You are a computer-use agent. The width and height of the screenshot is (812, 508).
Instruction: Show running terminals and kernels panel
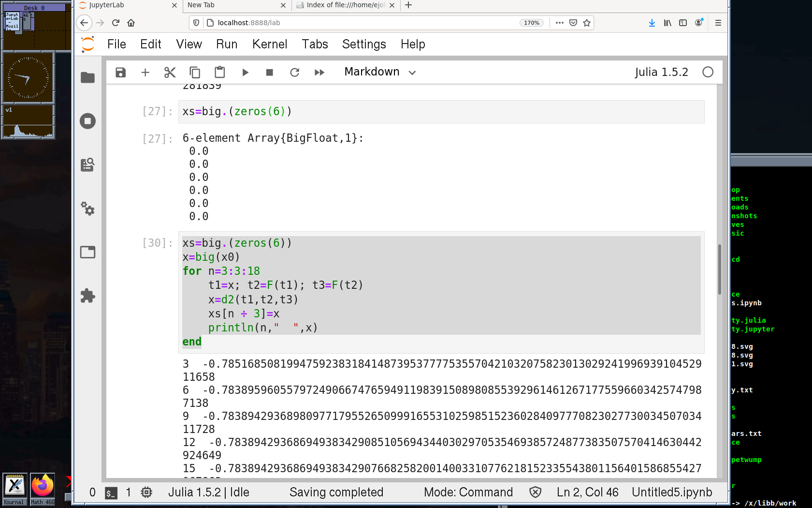87,121
